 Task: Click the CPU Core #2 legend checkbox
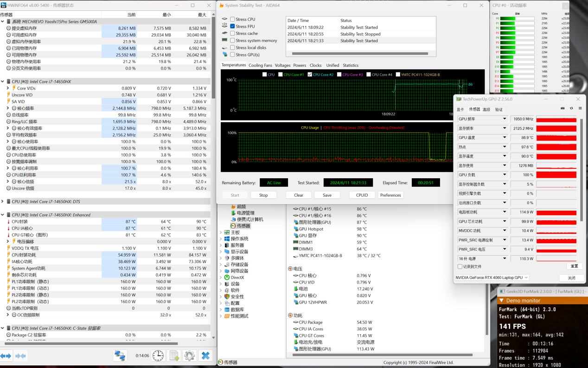(310, 75)
